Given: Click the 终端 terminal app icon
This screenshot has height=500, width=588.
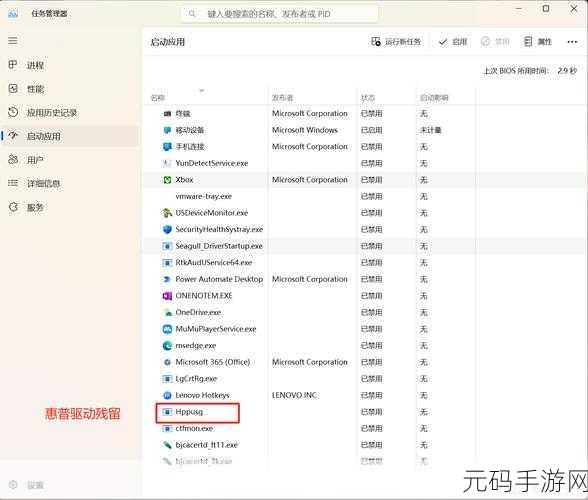Looking at the screenshot, I should coord(167,114).
